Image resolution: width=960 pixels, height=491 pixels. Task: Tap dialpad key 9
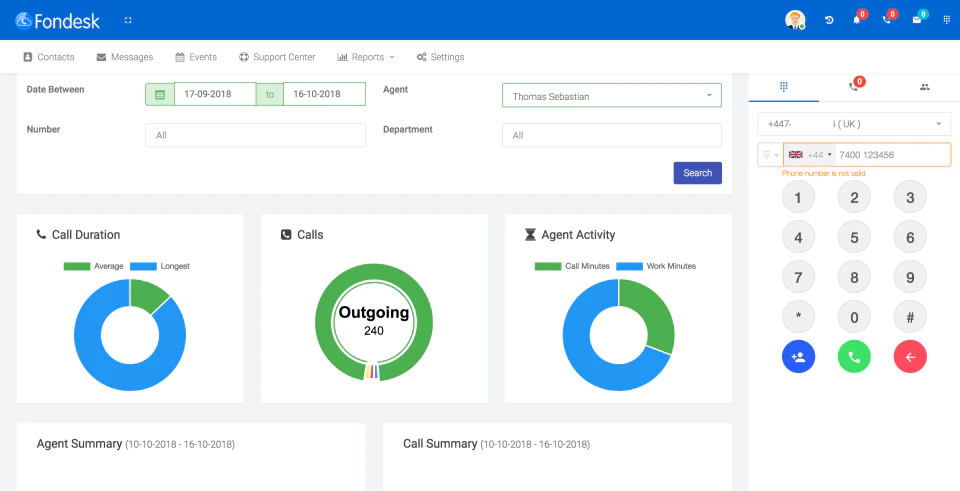click(x=910, y=277)
